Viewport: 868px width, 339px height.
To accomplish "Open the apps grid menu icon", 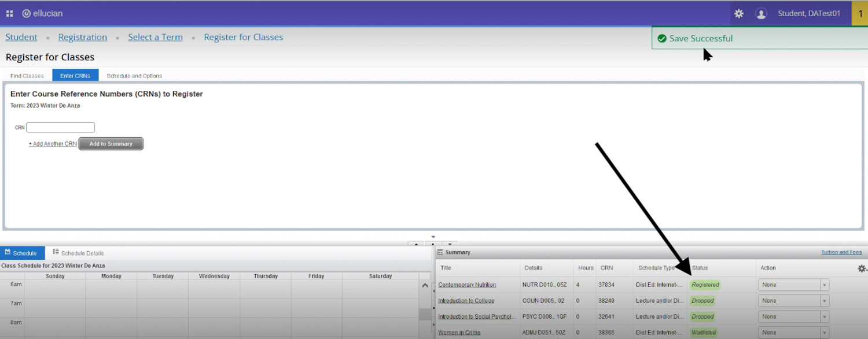I will (9, 13).
